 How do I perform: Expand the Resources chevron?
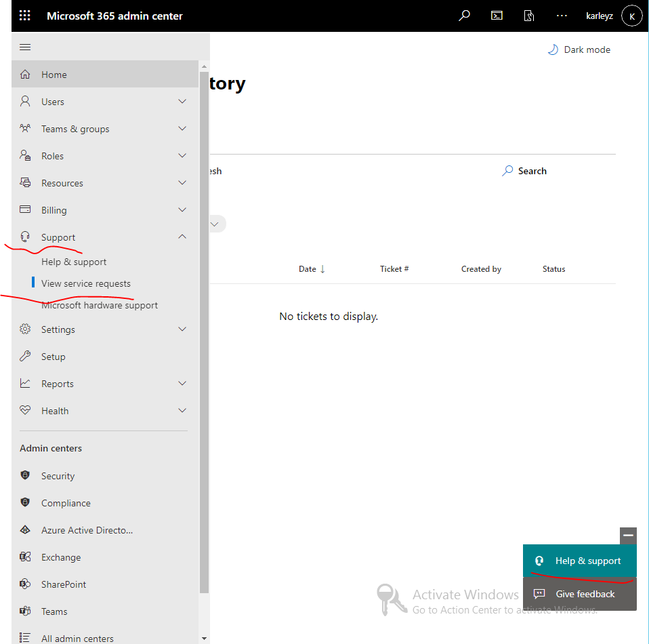click(182, 182)
